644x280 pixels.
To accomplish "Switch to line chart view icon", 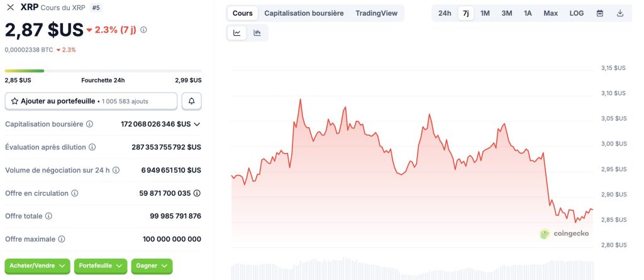I will pyautogui.click(x=237, y=33).
